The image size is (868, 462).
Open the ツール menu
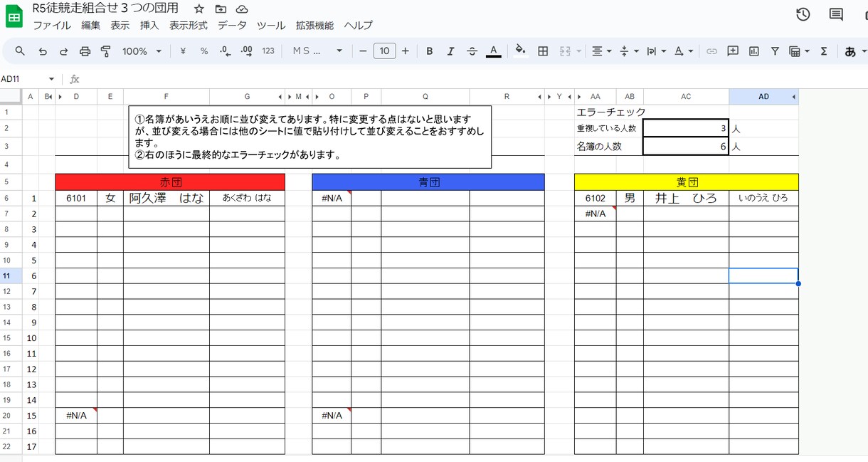[271, 26]
